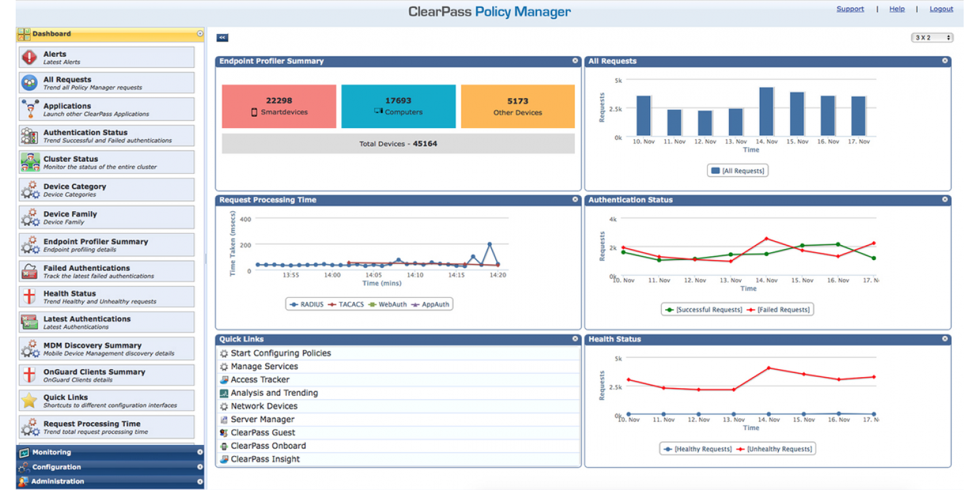Image resolution: width=980 pixels, height=490 pixels.
Task: Click the All Requests sidebar icon
Action: (29, 83)
